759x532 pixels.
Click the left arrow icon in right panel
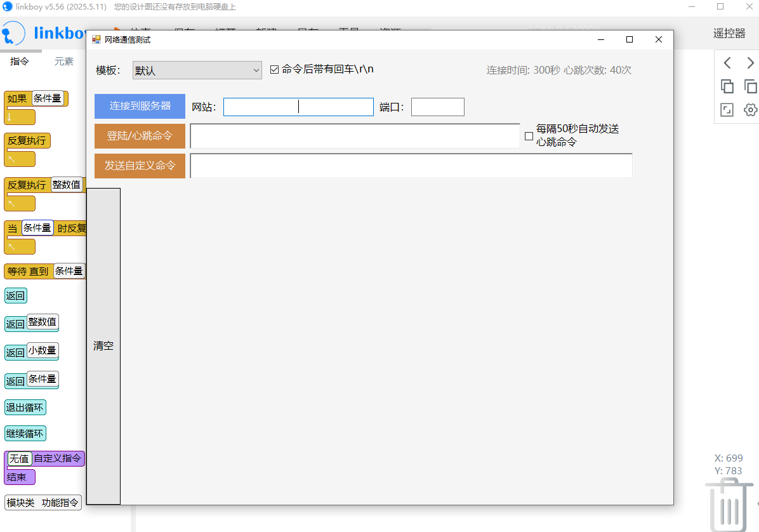click(727, 63)
